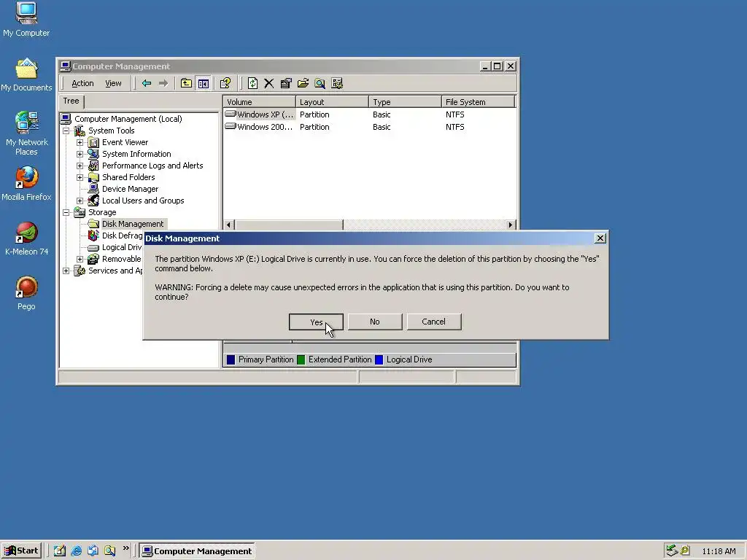Click the Delete X toolbar icon
The width and height of the screenshot is (747, 560).
(269, 83)
